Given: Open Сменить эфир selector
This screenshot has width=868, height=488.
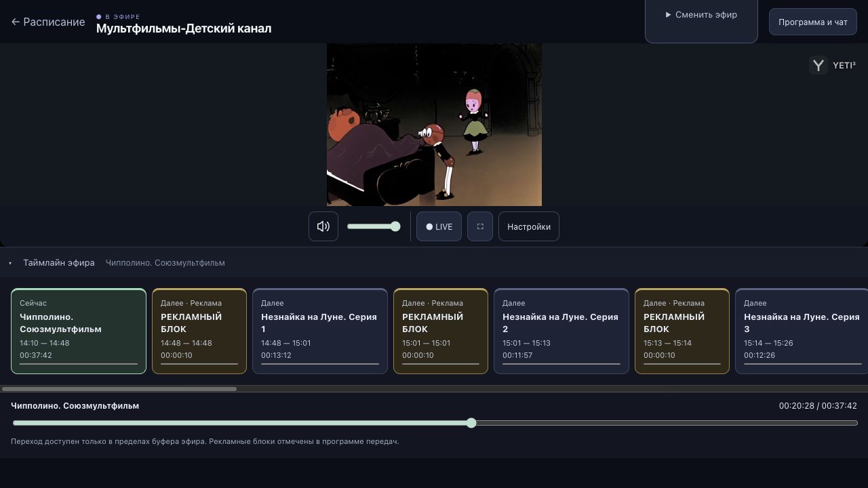Looking at the screenshot, I should point(701,14).
